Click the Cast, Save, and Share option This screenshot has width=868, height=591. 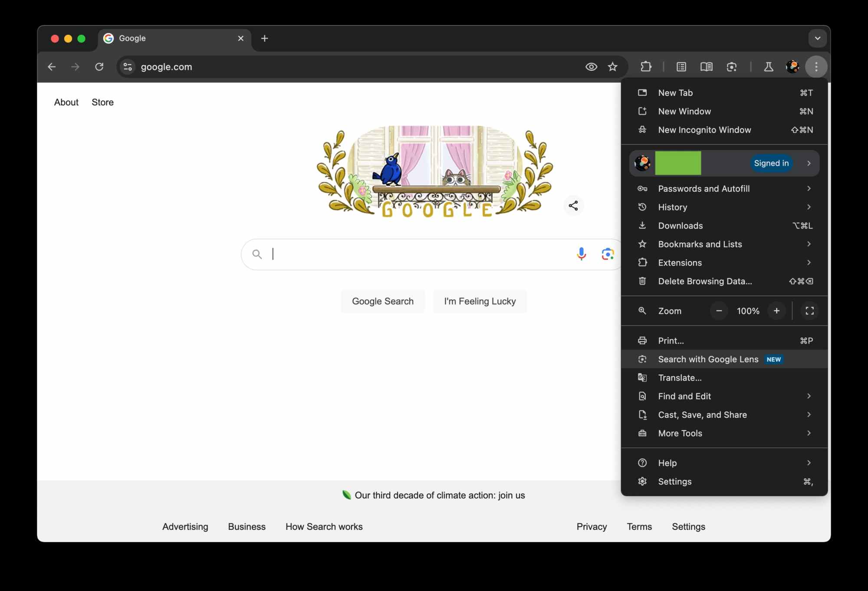coord(702,414)
